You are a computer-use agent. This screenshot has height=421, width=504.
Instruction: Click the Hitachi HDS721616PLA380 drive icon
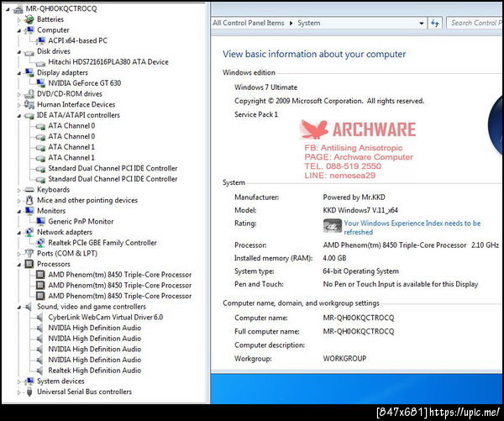point(40,63)
